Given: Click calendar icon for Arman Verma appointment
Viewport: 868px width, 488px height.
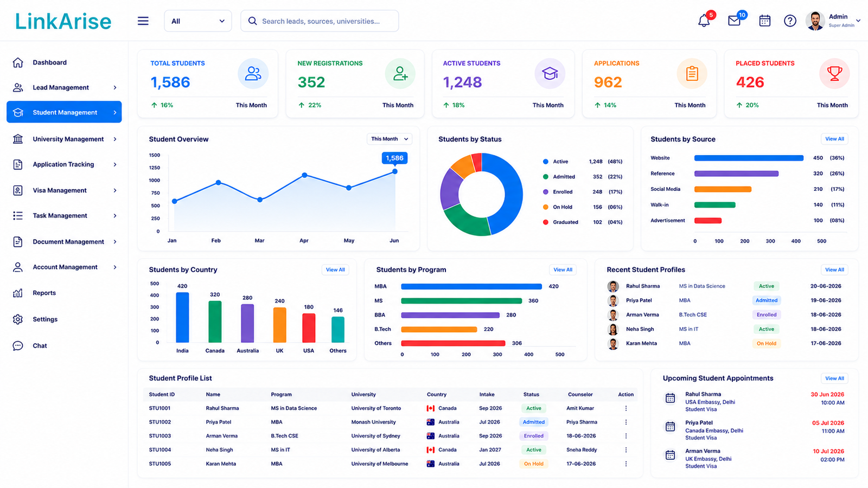Looking at the screenshot, I should (x=671, y=455).
